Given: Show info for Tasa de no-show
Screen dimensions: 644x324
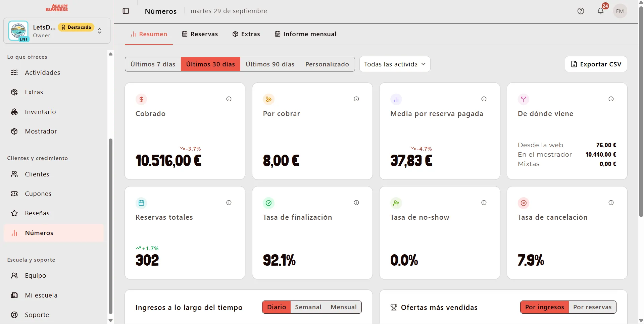Looking at the screenshot, I should (484, 203).
